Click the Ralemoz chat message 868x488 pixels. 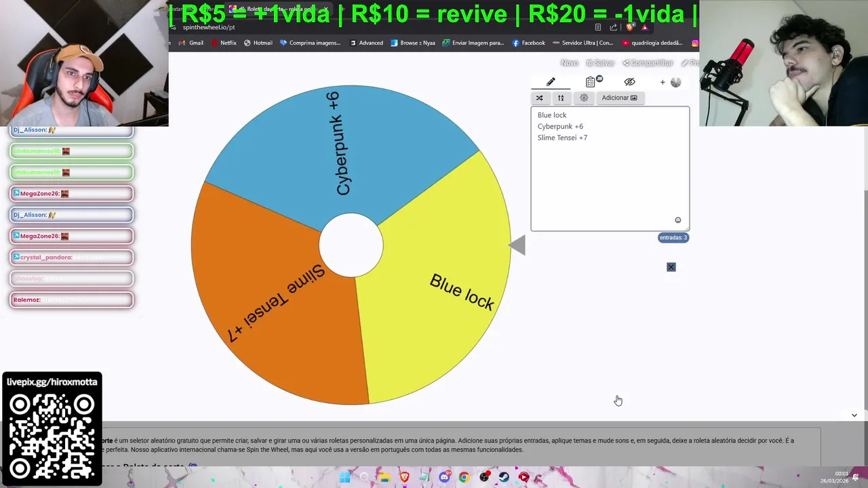point(72,300)
